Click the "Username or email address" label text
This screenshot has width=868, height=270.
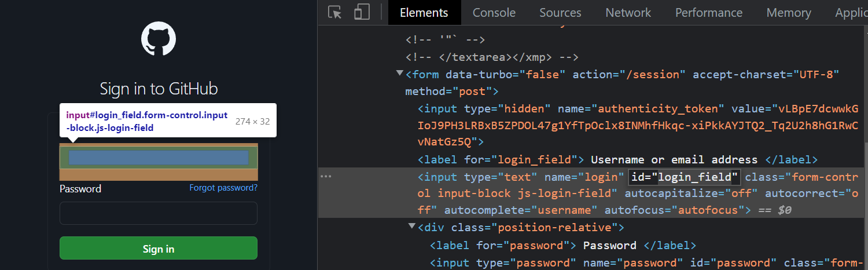[x=674, y=159]
